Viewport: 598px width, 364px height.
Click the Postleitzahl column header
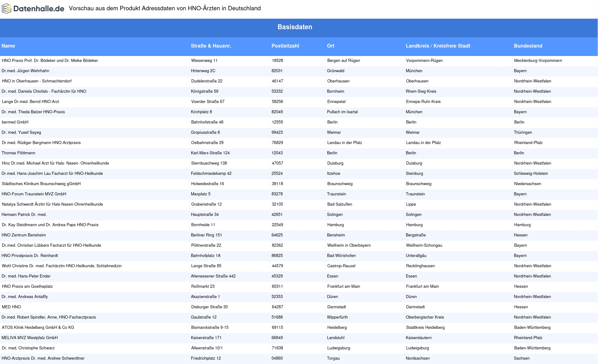pos(285,46)
